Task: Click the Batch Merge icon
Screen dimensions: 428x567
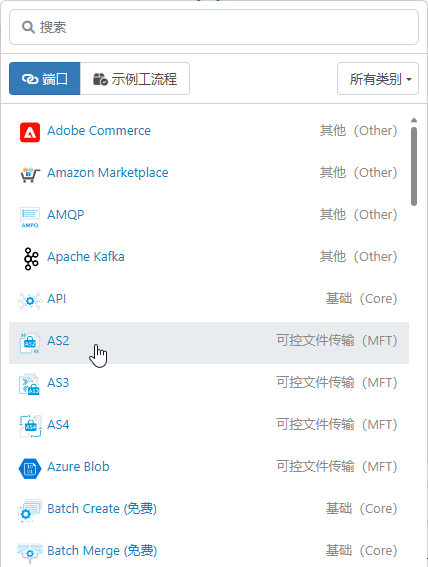Action: (x=30, y=553)
